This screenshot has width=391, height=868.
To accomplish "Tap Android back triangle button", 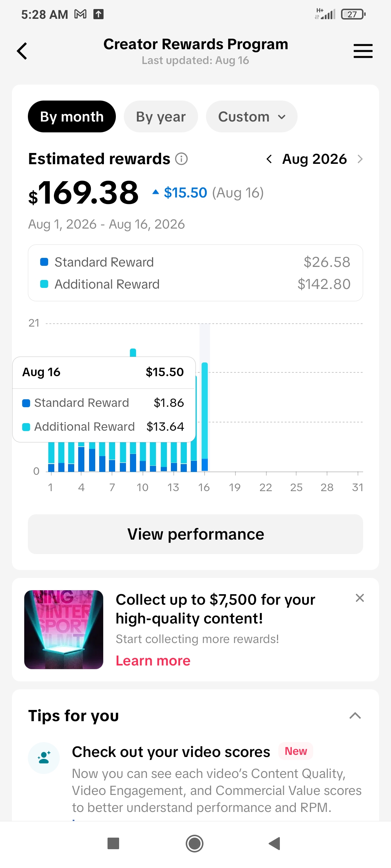I will click(274, 843).
